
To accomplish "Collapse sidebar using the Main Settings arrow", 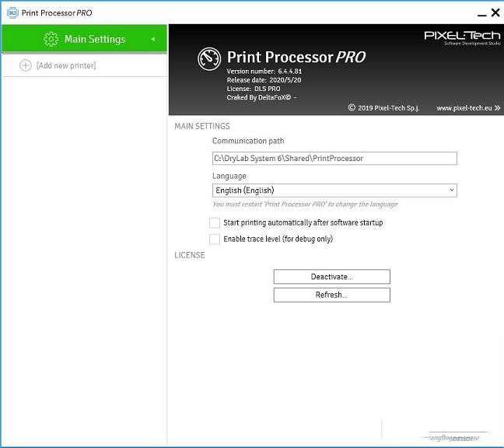I will click(153, 39).
